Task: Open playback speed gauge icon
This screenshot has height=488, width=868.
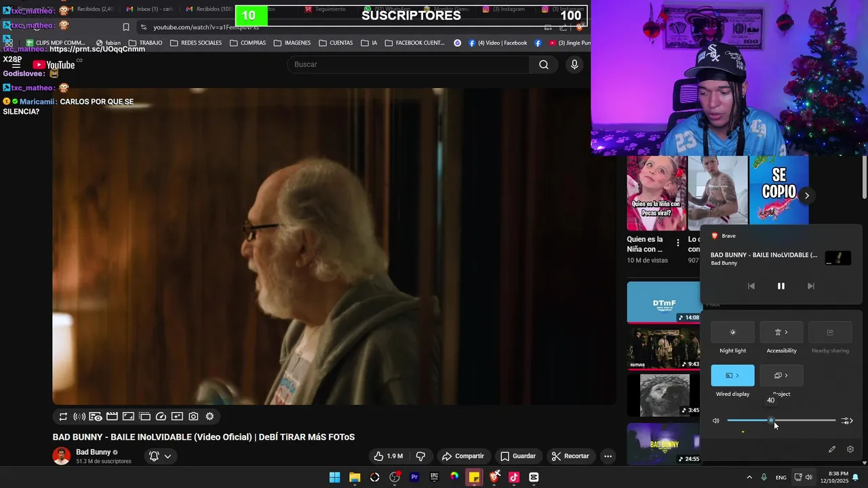Action: coord(161,417)
